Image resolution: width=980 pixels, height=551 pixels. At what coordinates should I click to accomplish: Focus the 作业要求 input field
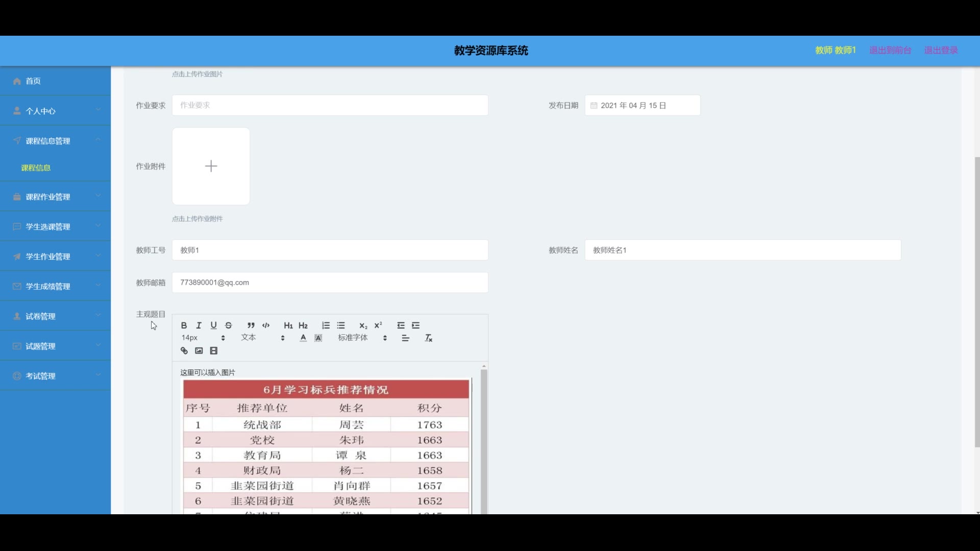click(x=330, y=105)
